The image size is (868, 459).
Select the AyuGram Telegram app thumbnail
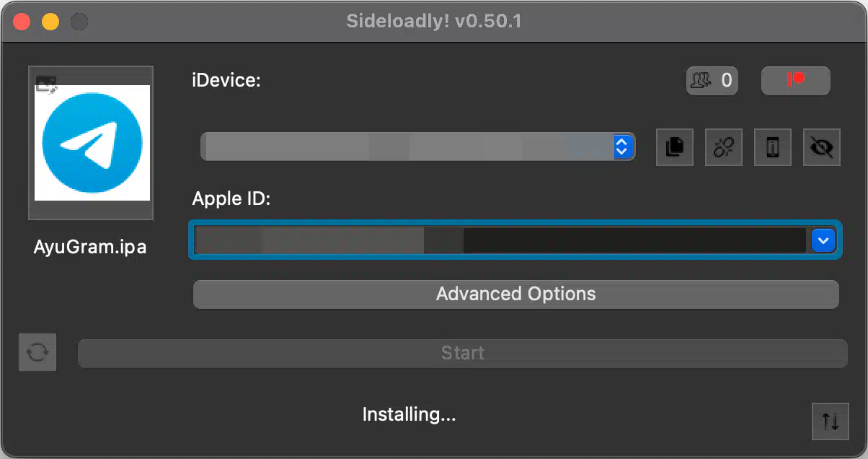point(92,143)
